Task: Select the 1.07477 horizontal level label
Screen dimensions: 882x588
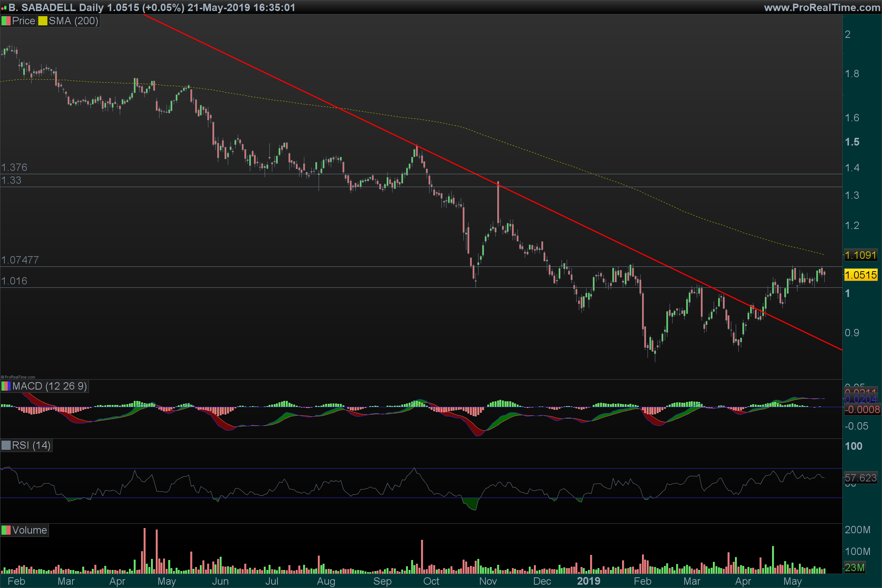Action: coord(20,260)
